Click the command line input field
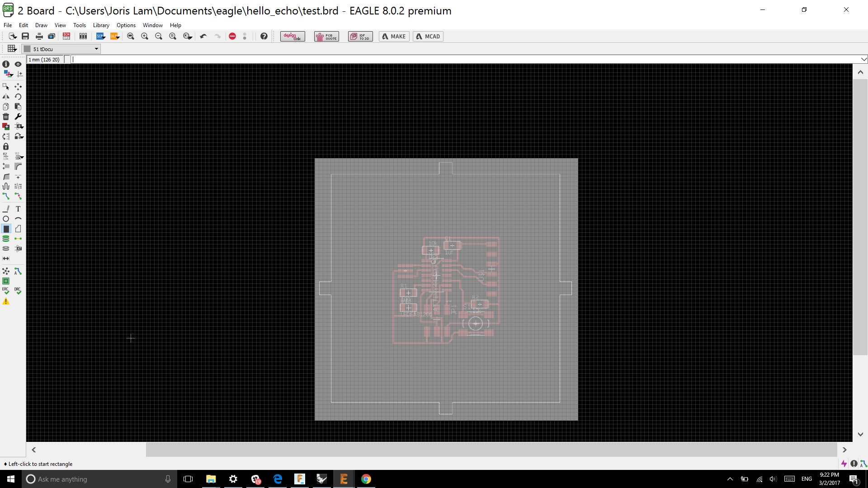 click(452, 59)
